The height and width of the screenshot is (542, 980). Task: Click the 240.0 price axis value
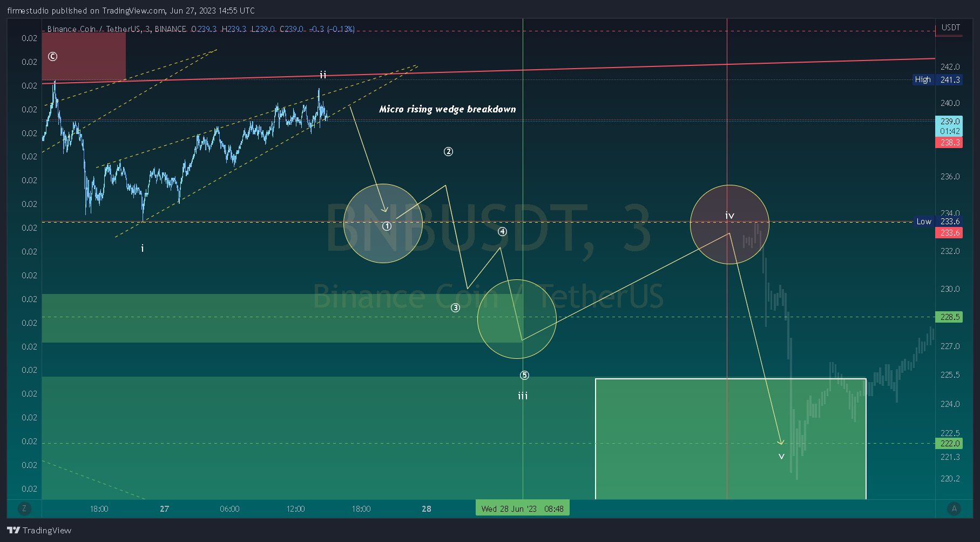tap(950, 103)
